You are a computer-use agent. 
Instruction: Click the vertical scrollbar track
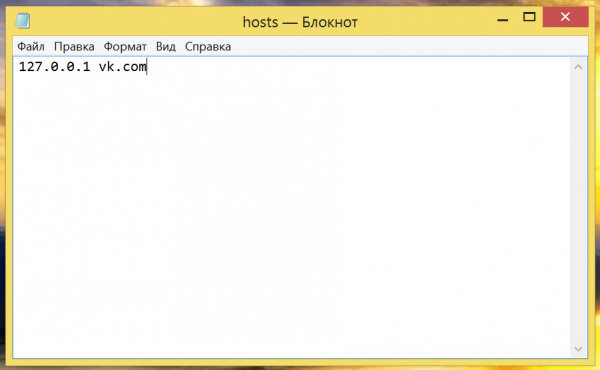point(578,208)
